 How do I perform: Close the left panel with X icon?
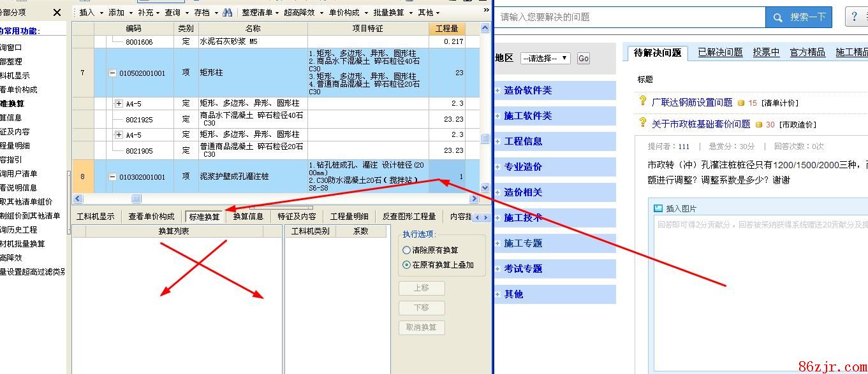pos(57,12)
